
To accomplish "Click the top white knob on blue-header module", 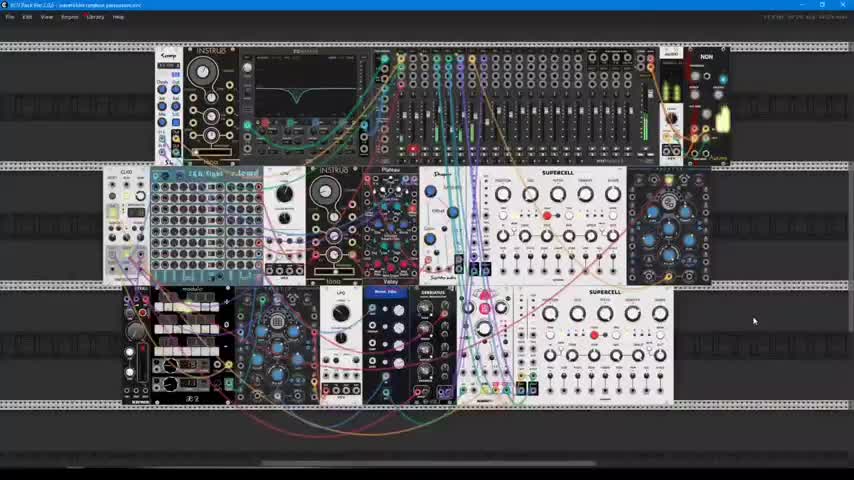I will (x=399, y=310).
